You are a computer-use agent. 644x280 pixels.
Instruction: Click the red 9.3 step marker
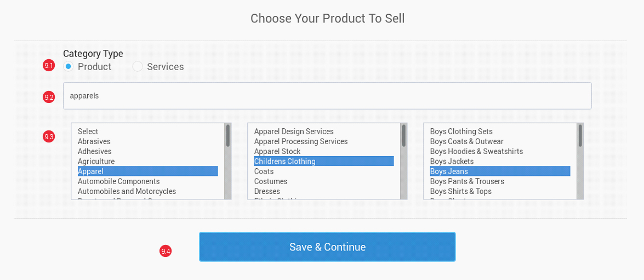49,136
